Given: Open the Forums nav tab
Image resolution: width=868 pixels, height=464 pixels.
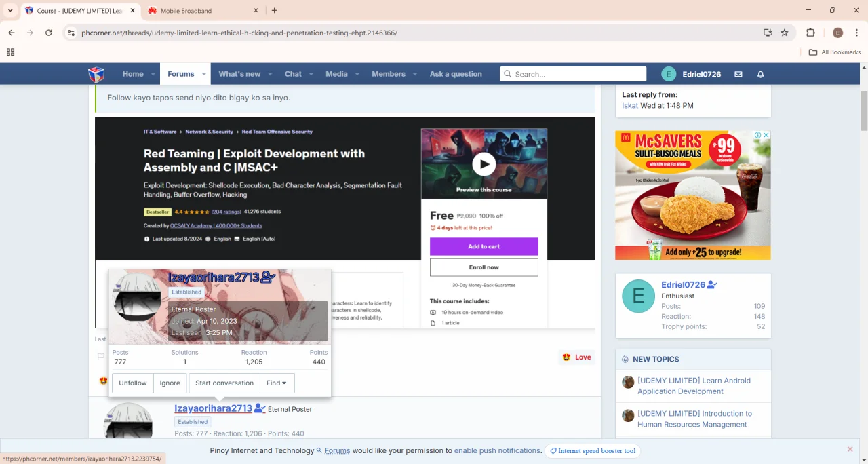Looking at the screenshot, I should pyautogui.click(x=181, y=74).
